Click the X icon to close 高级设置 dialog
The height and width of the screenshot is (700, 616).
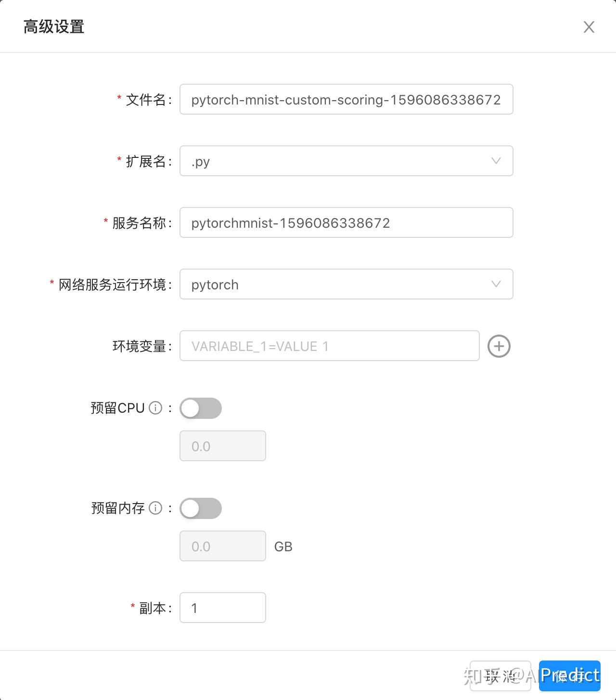point(589,27)
